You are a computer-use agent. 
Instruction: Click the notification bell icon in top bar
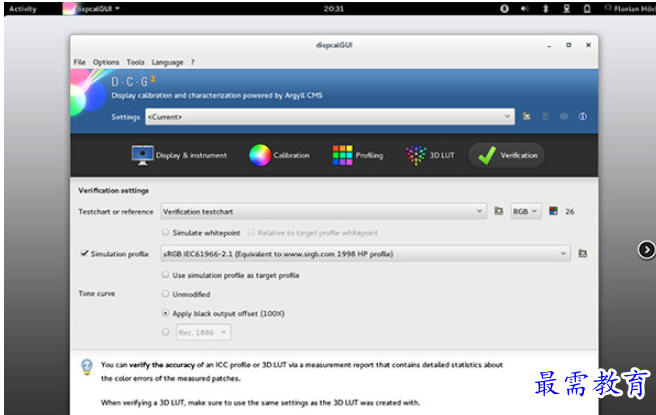coord(587,9)
